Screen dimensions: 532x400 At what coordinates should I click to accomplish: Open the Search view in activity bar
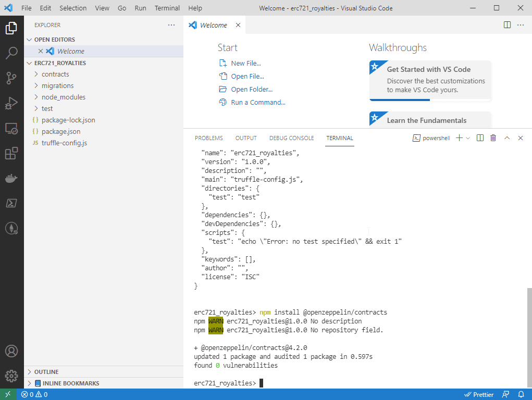coord(11,53)
